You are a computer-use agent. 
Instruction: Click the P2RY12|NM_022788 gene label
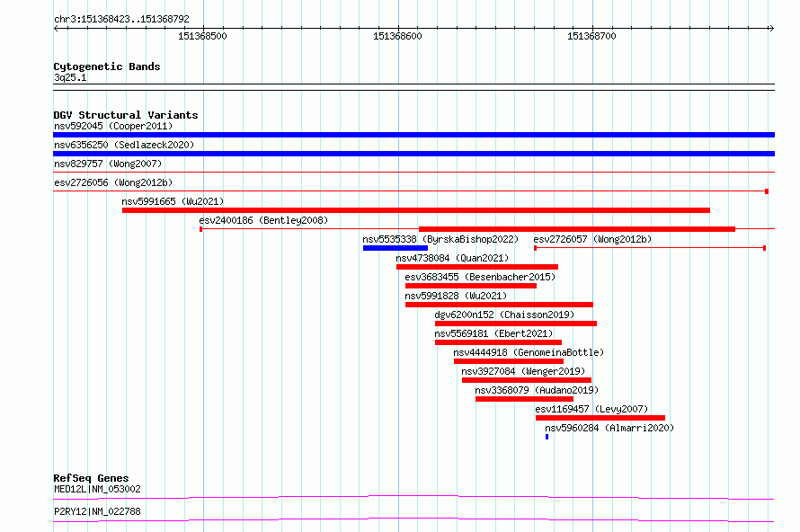tap(97, 511)
